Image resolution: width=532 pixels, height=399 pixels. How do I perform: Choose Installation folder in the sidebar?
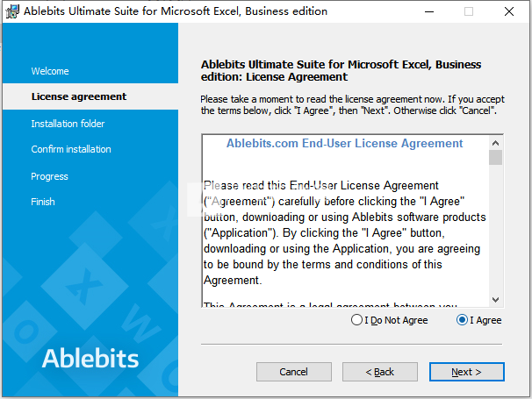tap(68, 124)
